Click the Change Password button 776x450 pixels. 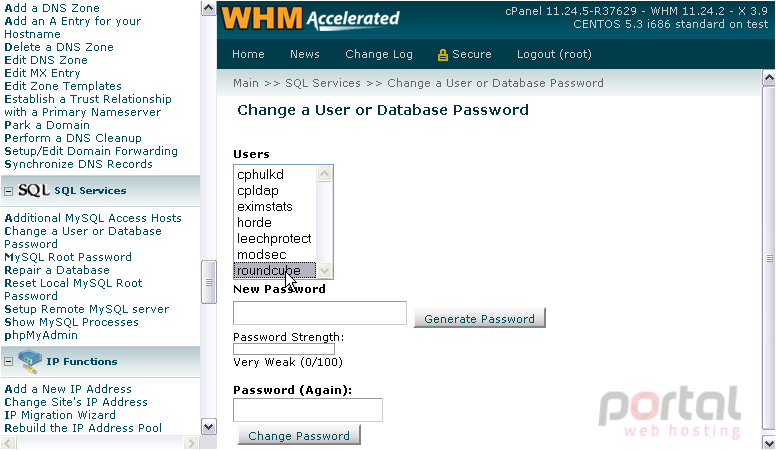299,435
